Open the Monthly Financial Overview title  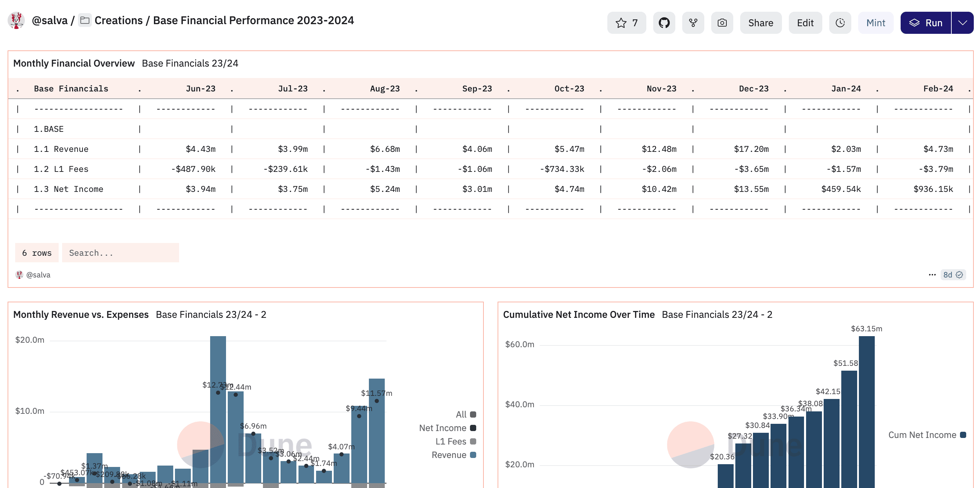(74, 63)
